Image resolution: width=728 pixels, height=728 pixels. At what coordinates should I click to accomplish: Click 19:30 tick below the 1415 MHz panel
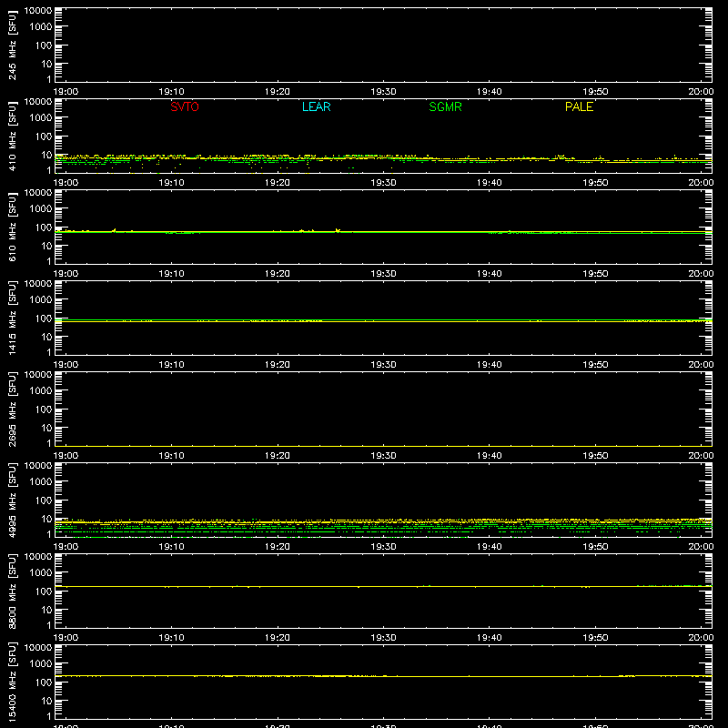383,365
